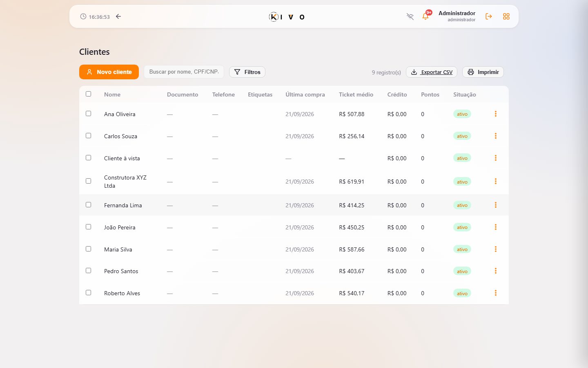Image resolution: width=588 pixels, height=368 pixels.
Task: Toggle the select-all checkbox in table header
Action: (88, 94)
